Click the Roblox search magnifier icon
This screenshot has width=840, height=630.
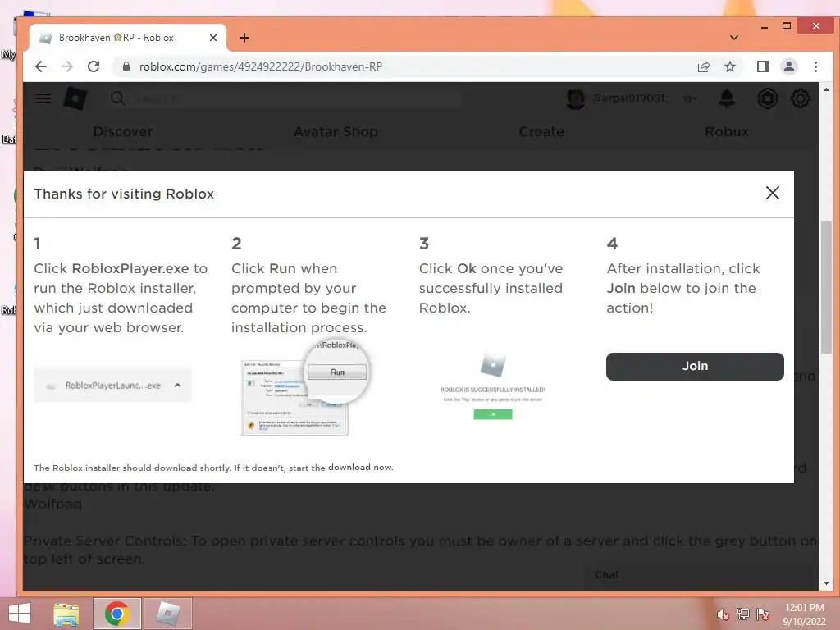118,98
